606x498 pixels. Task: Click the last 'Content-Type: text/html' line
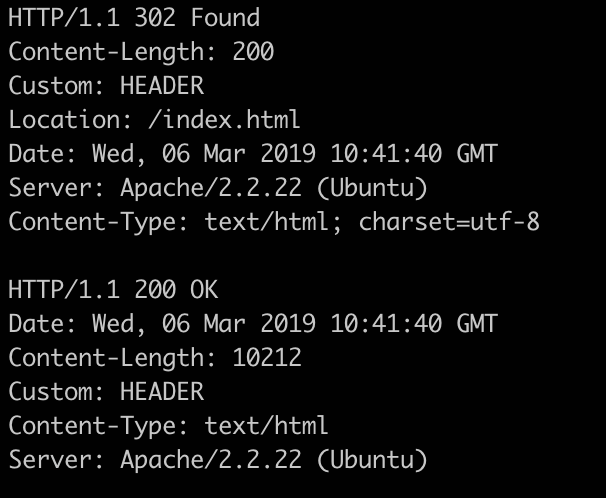[x=168, y=427]
